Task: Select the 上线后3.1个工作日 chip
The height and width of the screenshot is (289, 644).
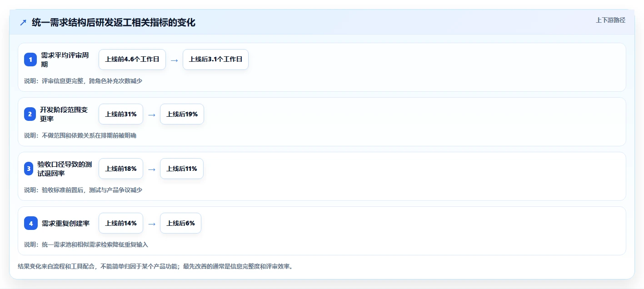Action: (x=215, y=60)
